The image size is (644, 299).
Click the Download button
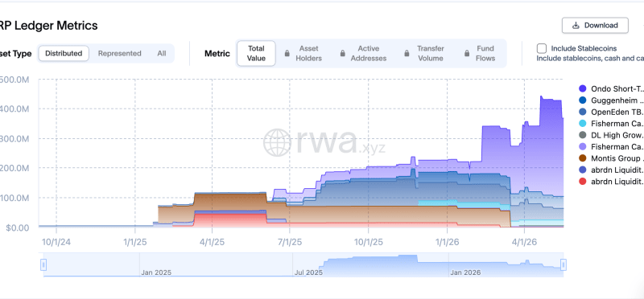[595, 26]
